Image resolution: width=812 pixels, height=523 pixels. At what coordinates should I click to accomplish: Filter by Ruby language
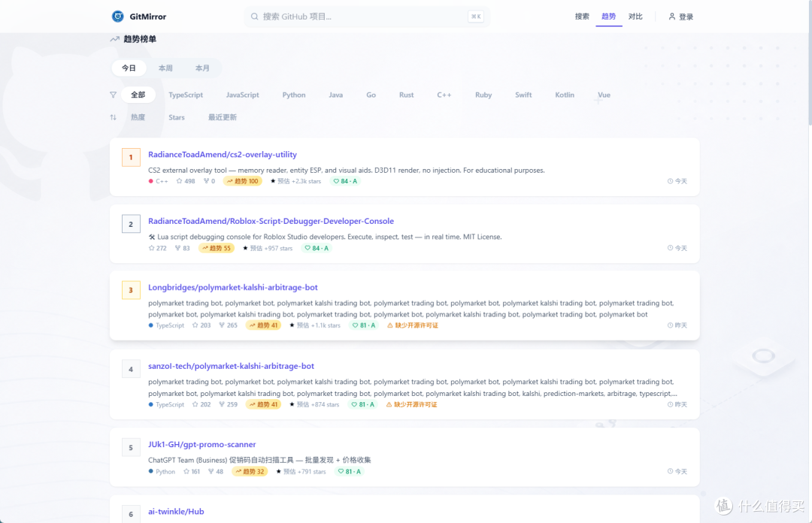483,95
